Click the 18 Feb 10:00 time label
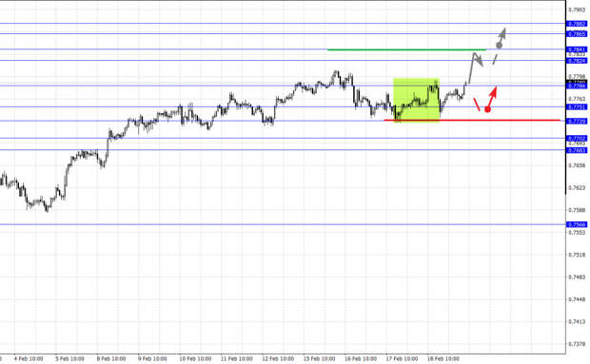Image resolution: width=590 pixels, height=364 pixels. pyautogui.click(x=442, y=358)
